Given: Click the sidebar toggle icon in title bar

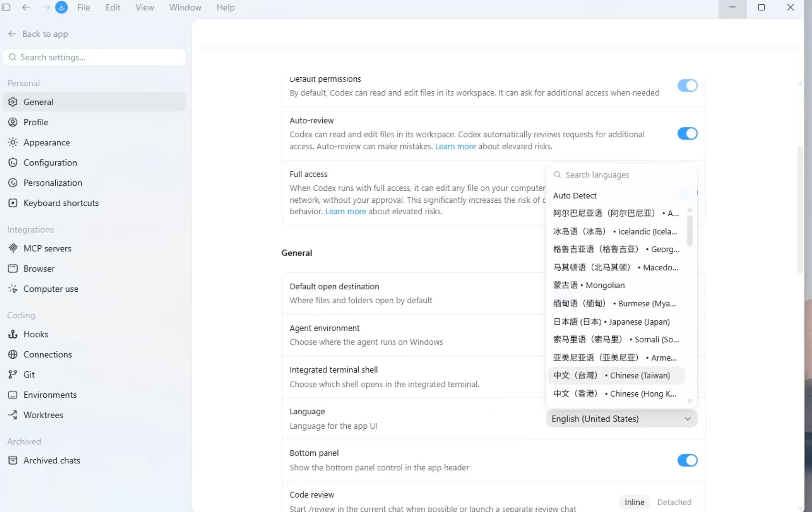Looking at the screenshot, I should (6, 7).
